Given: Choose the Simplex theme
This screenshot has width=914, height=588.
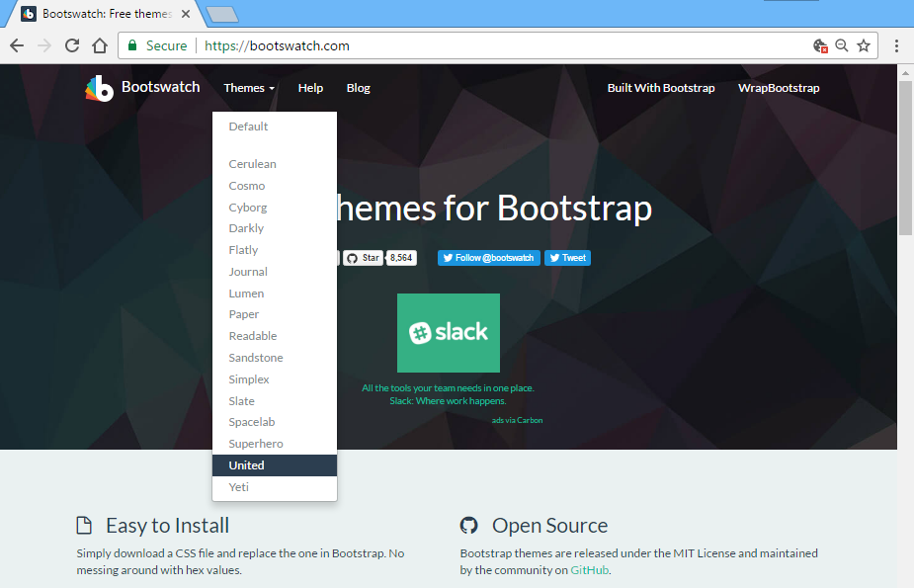Looking at the screenshot, I should 275,378.
